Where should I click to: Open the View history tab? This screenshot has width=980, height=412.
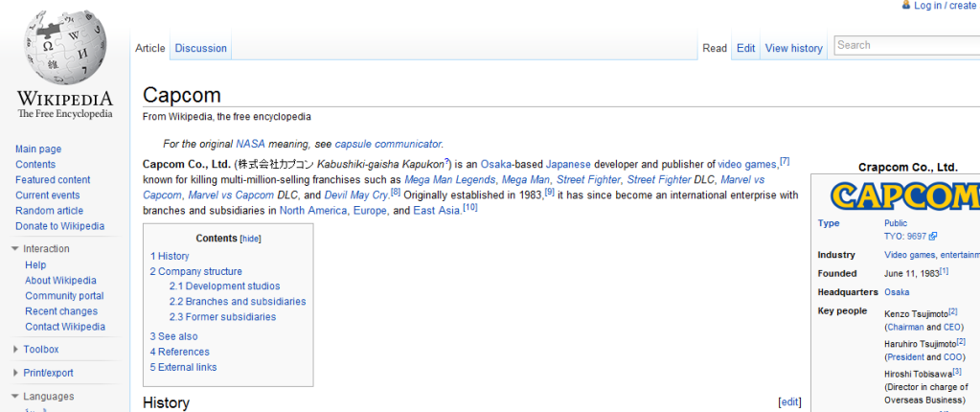point(793,48)
